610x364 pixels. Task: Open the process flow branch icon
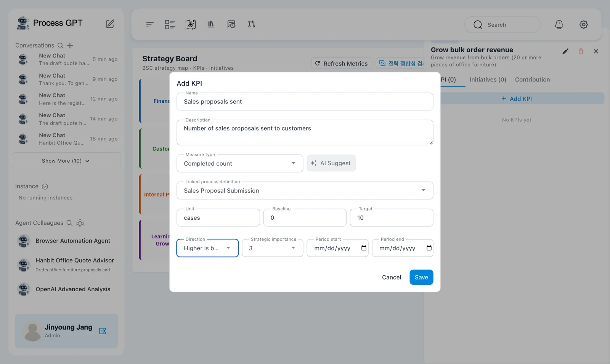click(x=252, y=24)
